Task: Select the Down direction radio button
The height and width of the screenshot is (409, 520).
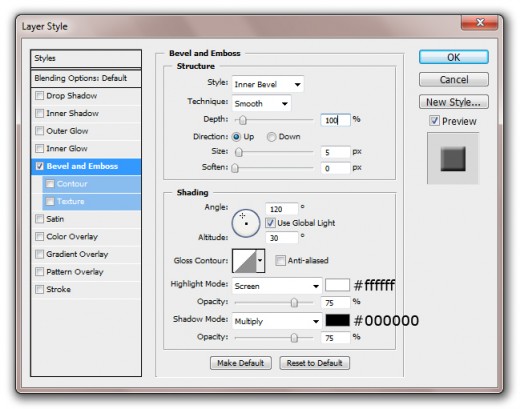Action: pos(271,137)
